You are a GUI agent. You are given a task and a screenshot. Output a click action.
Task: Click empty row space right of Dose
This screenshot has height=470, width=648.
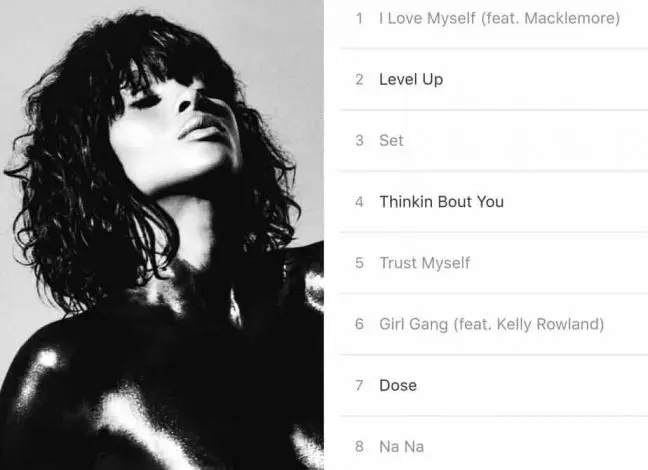tap(533, 385)
